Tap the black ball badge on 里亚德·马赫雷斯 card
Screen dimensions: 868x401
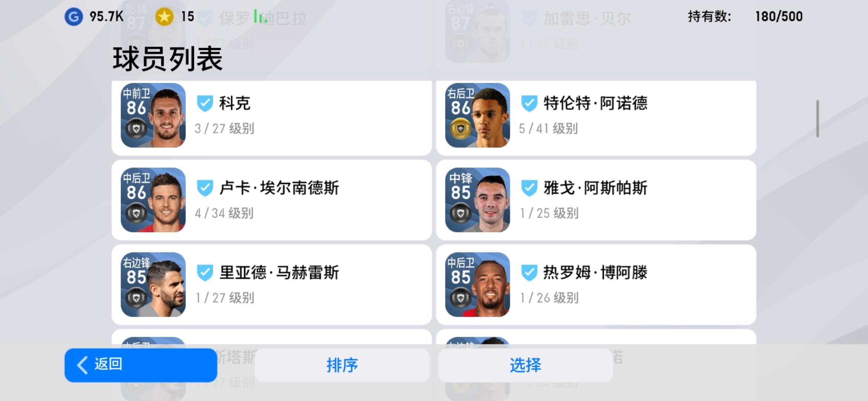136,298
